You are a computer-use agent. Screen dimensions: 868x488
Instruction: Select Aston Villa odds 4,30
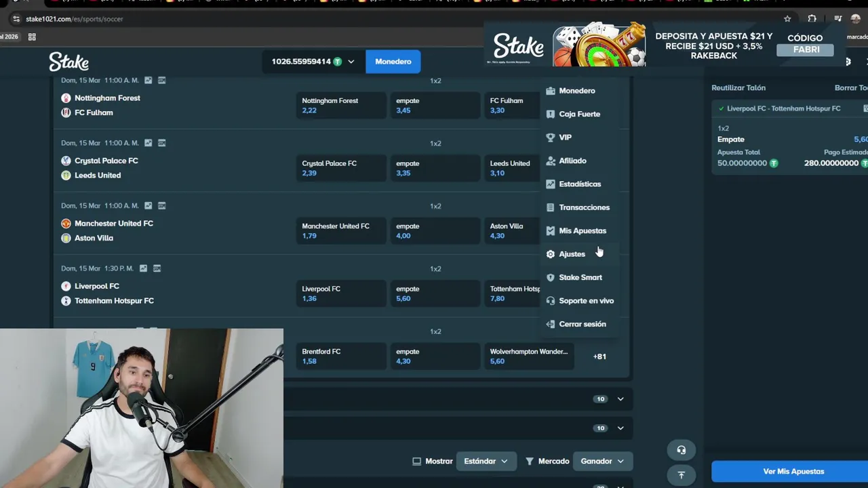coord(513,231)
